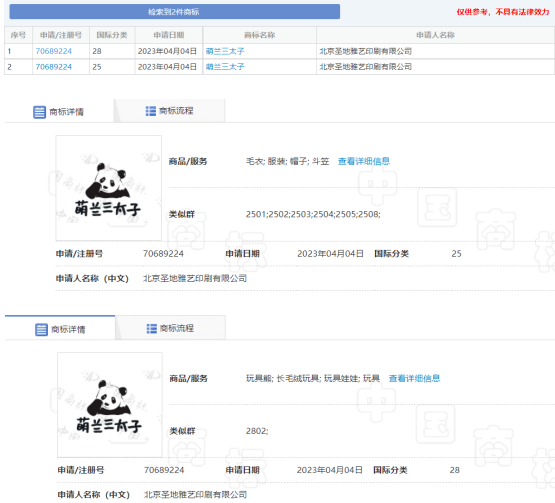Click applicant 北京圣地雅艺印刷有限公司 in table row 2
Screen dimensions: 555x503
click(365, 67)
